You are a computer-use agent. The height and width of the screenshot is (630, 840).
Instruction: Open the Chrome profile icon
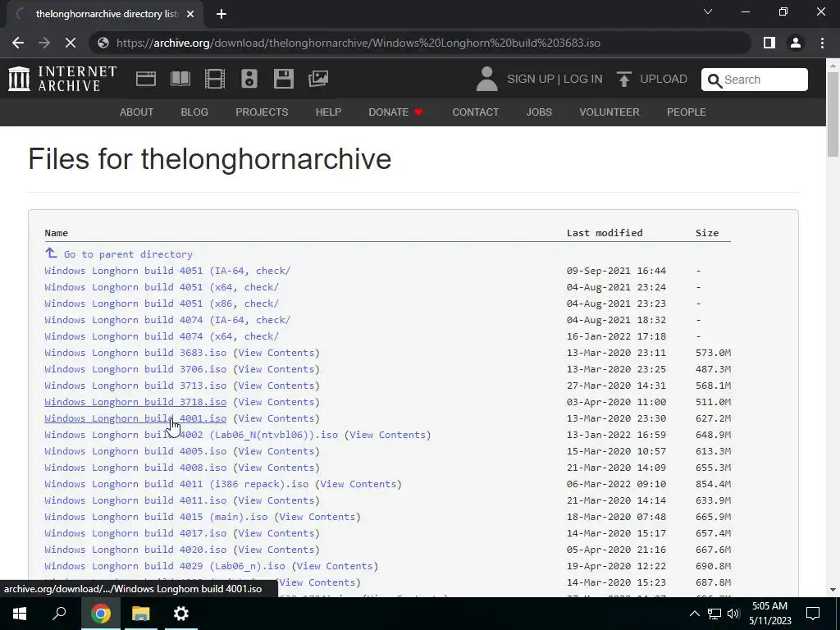coord(796,43)
